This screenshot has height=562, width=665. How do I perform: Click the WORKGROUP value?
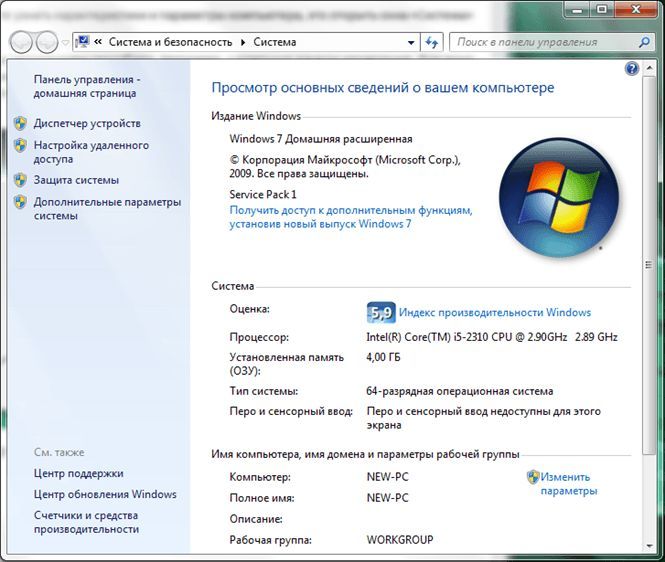400,540
